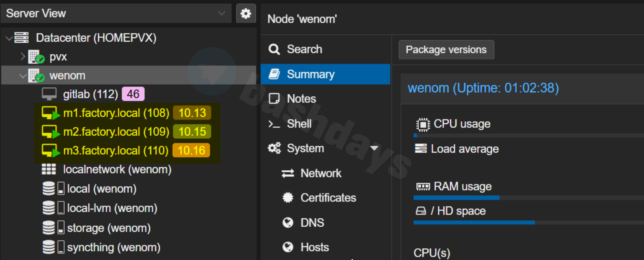Screen dimensions: 644x260
Task: Click the syncthing (wenom) storage icon
Action: coord(49,247)
